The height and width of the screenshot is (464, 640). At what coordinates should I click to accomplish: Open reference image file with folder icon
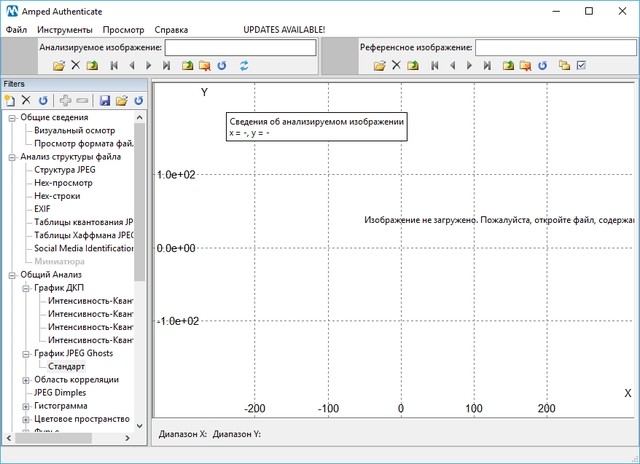(x=379, y=66)
